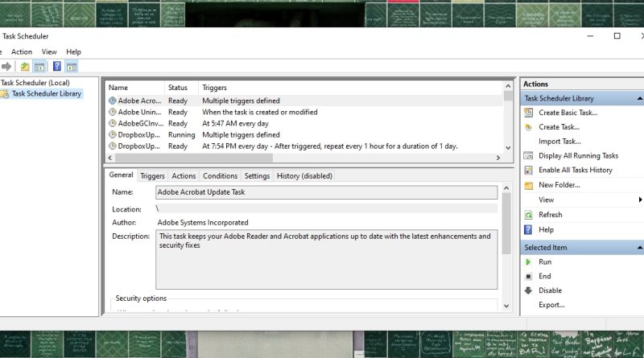This screenshot has width=644, height=358.
Task: Click Create Basic Task... action
Action: click(x=568, y=113)
